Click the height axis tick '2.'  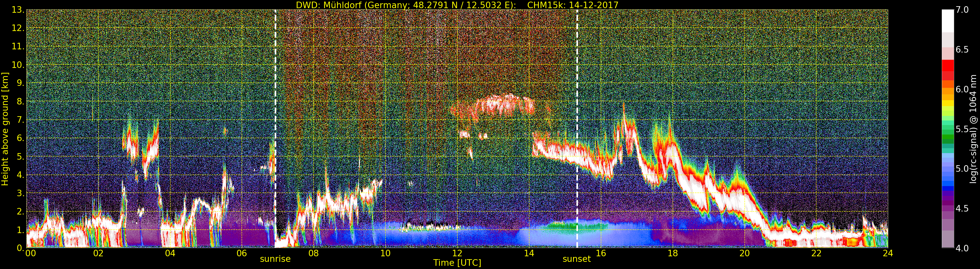click(x=20, y=211)
